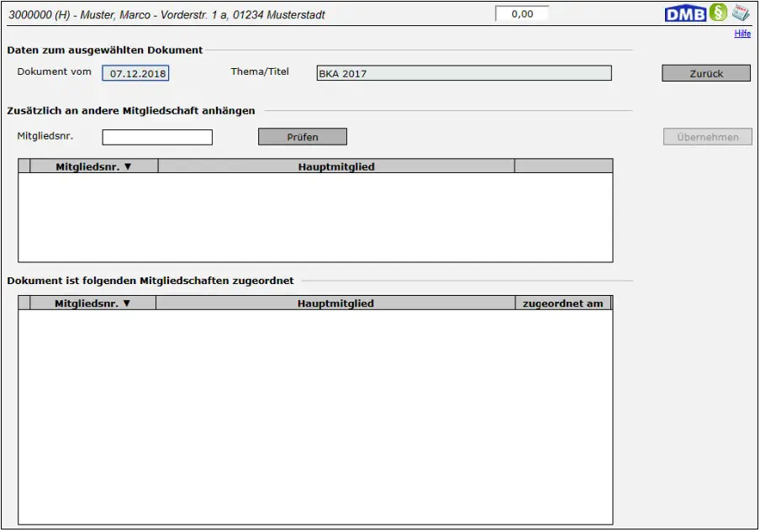Viewport: 760px width, 532px height.
Task: Open the Hilfe link
Action: coord(742,34)
